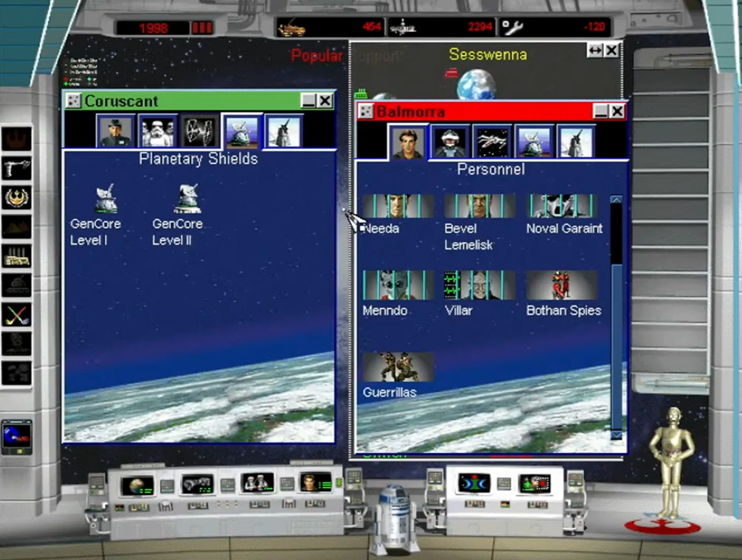Screen dimensions: 742x560
Task: Click the R2-D2 droid
Action: pos(394,519)
